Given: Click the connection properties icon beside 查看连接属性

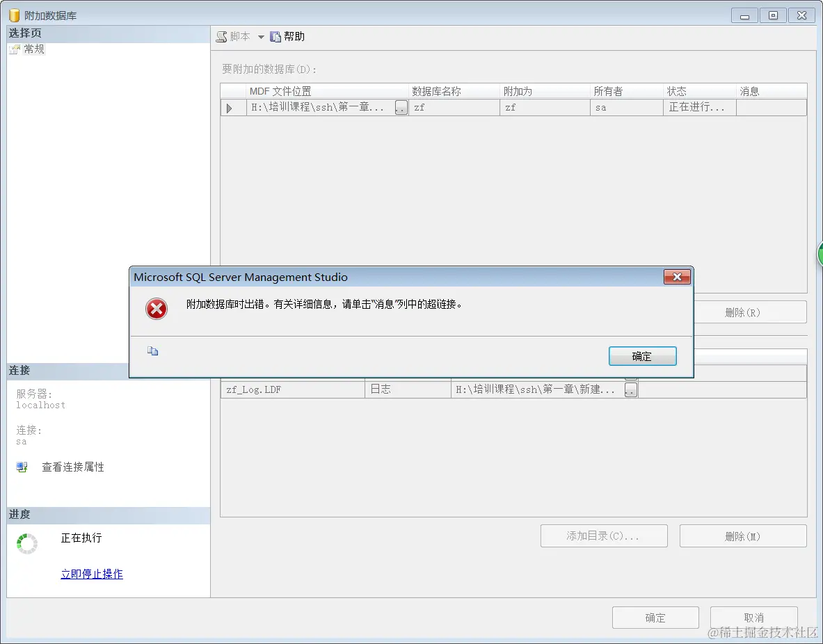Looking at the screenshot, I should [22, 467].
